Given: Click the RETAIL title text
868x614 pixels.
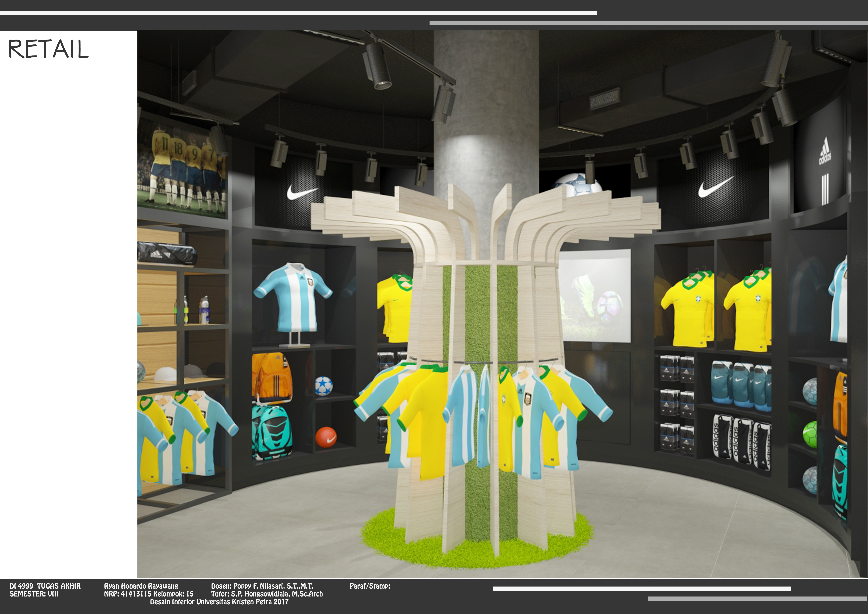Looking at the screenshot, I should [x=48, y=49].
